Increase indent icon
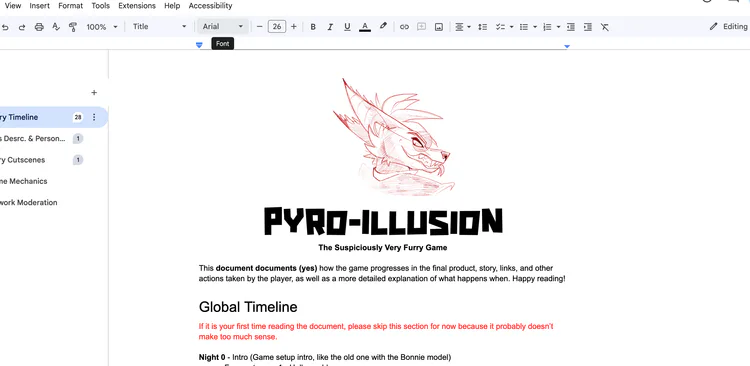 coord(588,27)
